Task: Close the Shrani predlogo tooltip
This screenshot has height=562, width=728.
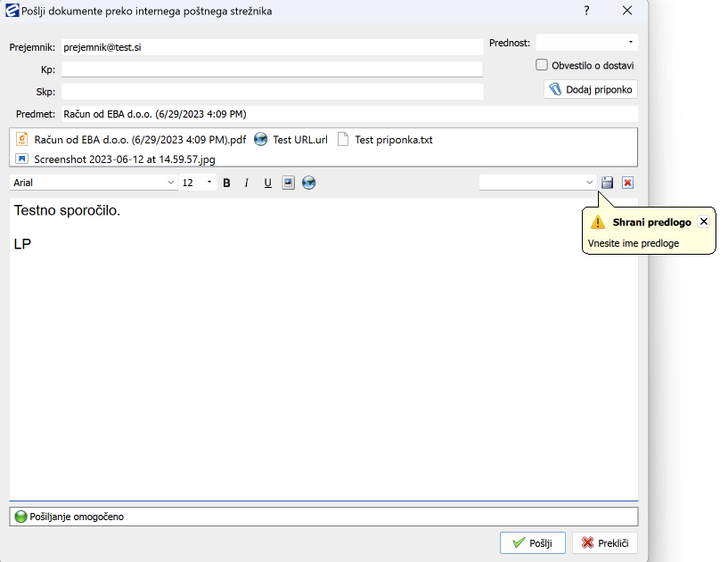Action: pos(704,222)
